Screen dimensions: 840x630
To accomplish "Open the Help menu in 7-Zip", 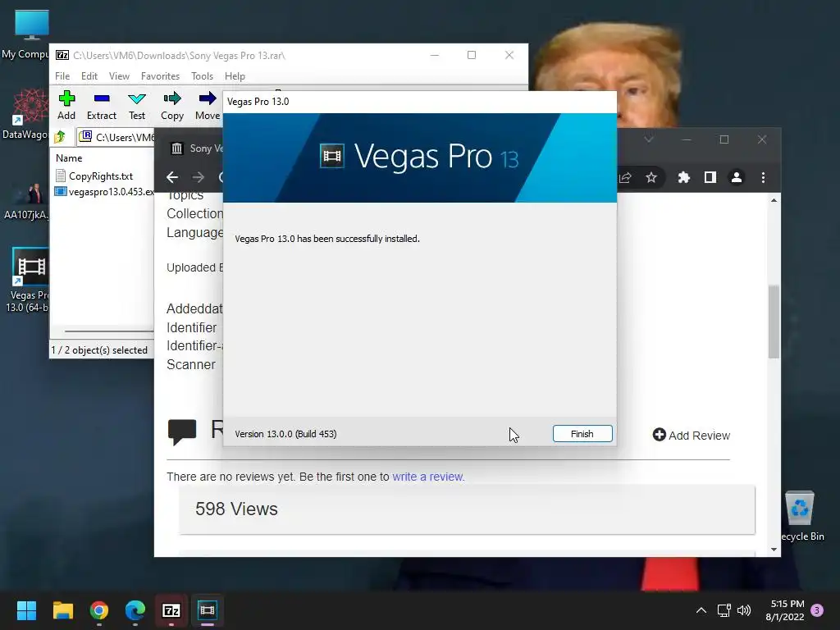I will pos(235,76).
